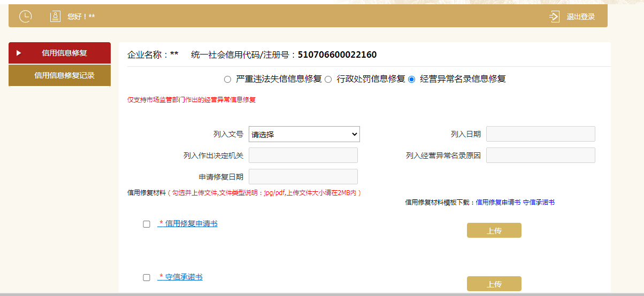This screenshot has height=296, width=644.
Task: Open the 列入文号 dropdown list
Action: [x=304, y=134]
